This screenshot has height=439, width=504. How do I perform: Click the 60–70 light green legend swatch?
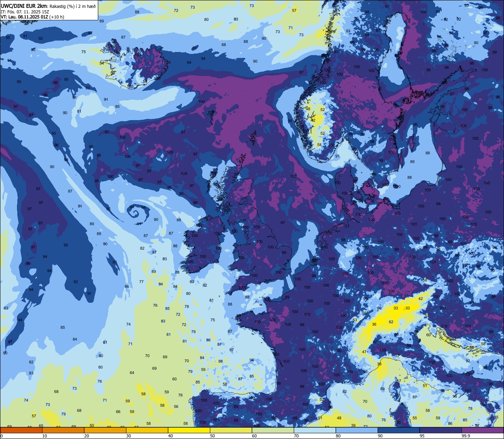(273, 430)
